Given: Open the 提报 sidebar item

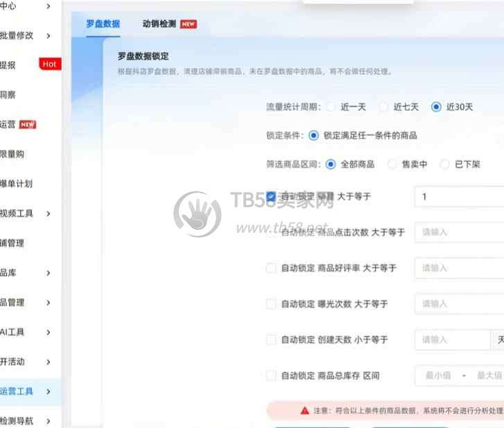Looking at the screenshot, I should pyautogui.click(x=8, y=65).
